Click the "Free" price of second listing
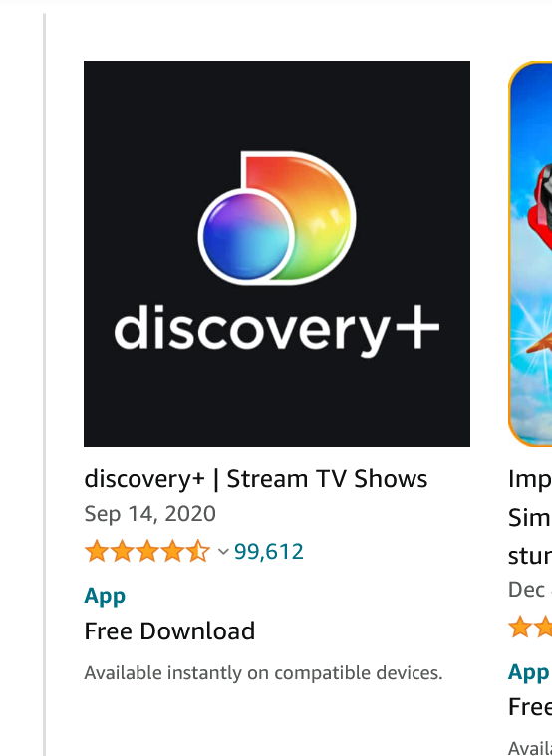The height and width of the screenshot is (756, 552). [x=530, y=707]
